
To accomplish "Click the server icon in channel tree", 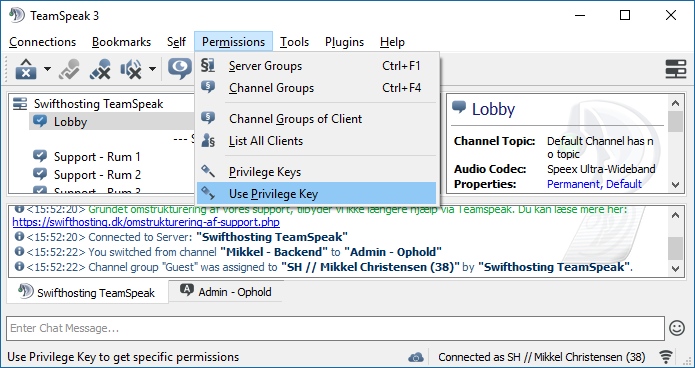I will (x=20, y=104).
